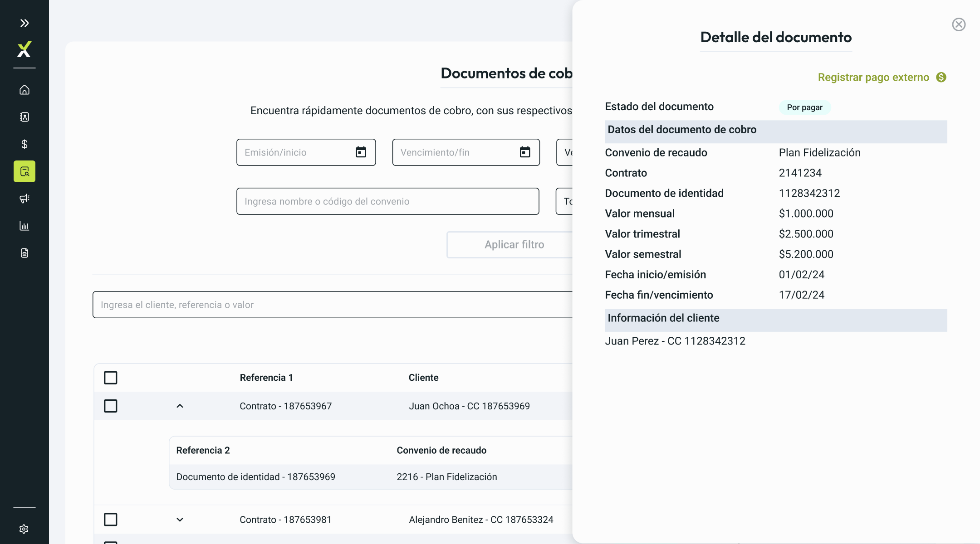The image size is (980, 544).
Task: Click Valor mensual amount $1.000.000
Action: pos(806,214)
